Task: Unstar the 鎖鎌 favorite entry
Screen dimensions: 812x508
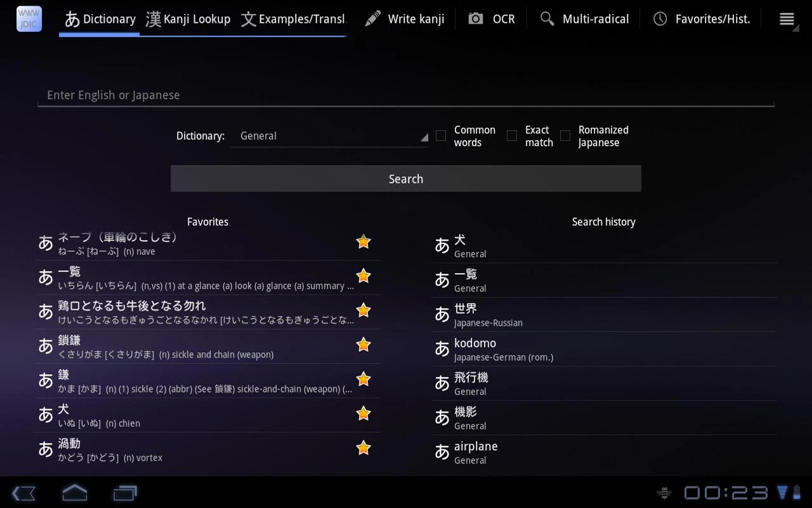Action: pyautogui.click(x=363, y=344)
